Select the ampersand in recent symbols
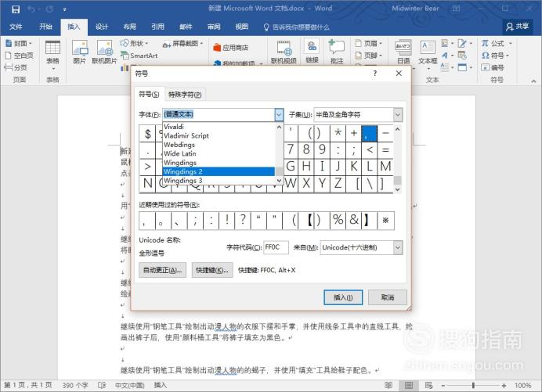The width and height of the screenshot is (542, 392). point(353,220)
